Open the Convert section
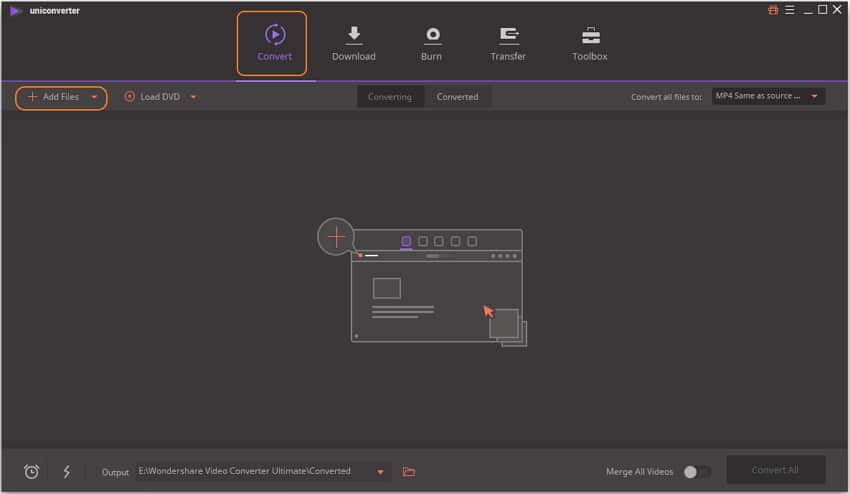The width and height of the screenshot is (850, 494). pos(272,43)
